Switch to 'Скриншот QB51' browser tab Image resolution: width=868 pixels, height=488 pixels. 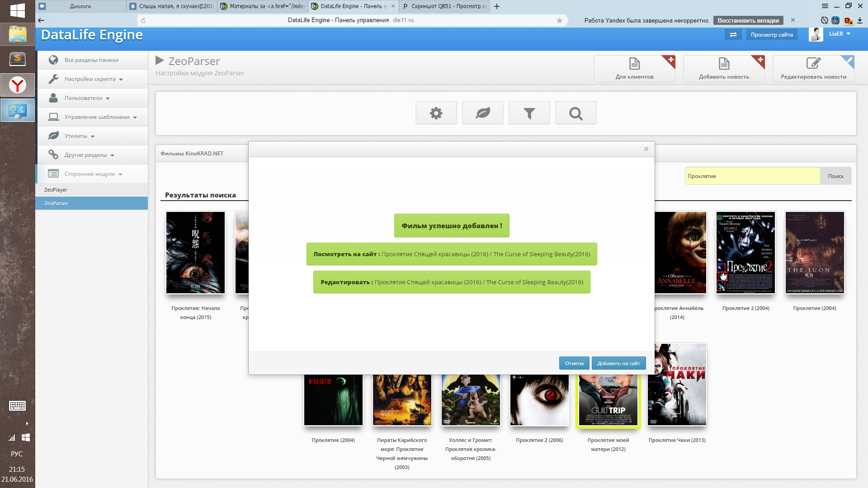(x=445, y=6)
